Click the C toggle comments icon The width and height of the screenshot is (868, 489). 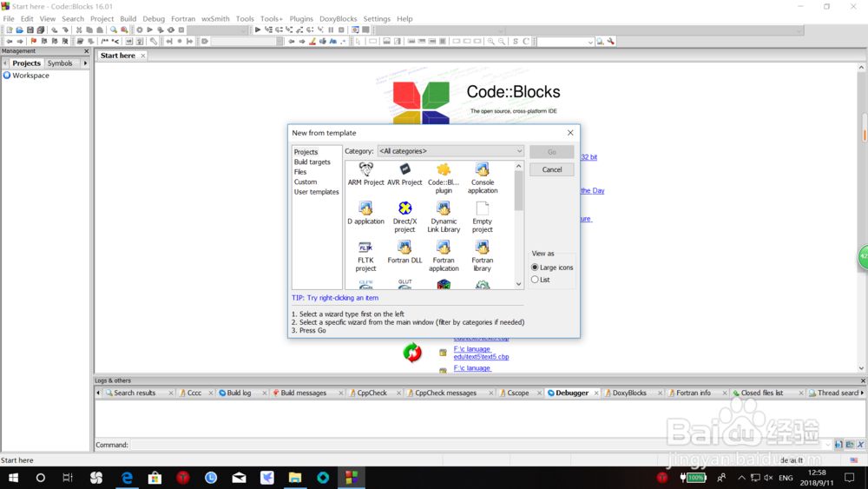526,42
